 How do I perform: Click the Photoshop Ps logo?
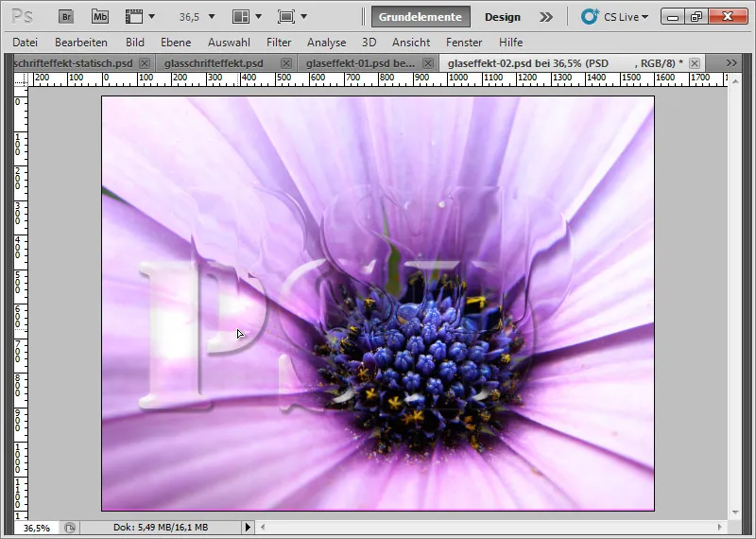pyautogui.click(x=22, y=17)
